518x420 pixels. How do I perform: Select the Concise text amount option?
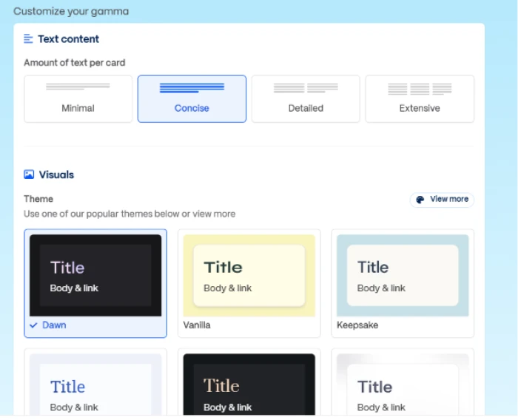coord(192,99)
